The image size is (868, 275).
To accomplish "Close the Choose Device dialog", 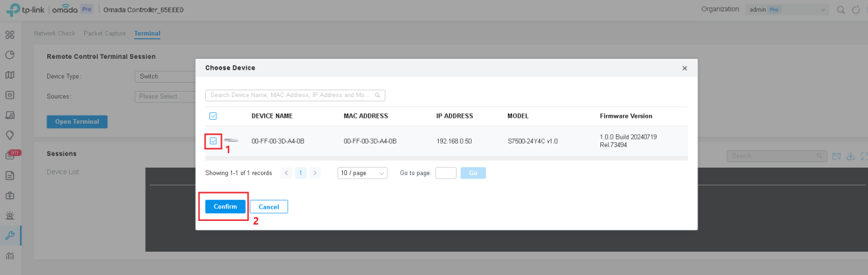I will pos(685,68).
